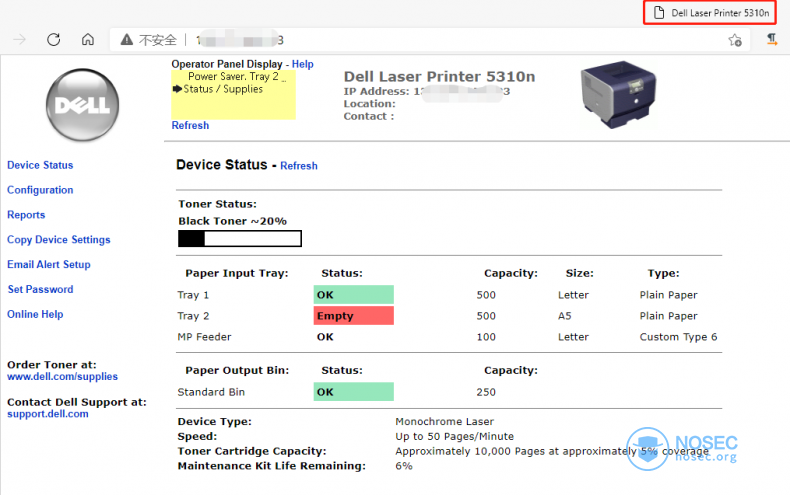
Task: Click the 'Tray 2' row label
Action: click(193, 316)
